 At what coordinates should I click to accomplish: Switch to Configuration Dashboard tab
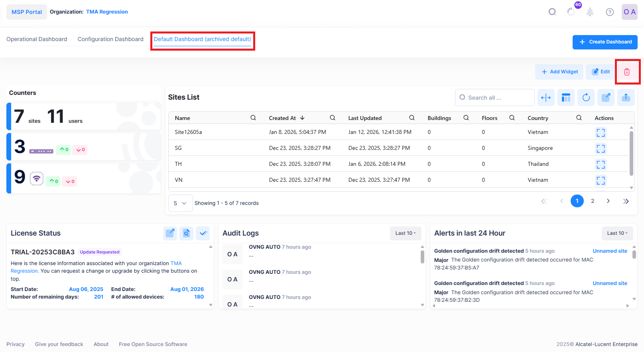coord(110,39)
